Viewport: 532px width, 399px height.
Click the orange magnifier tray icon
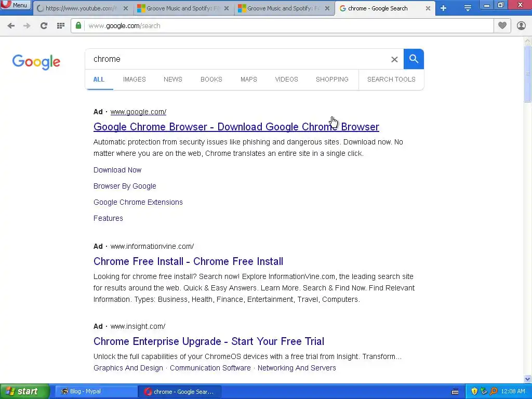point(494,392)
